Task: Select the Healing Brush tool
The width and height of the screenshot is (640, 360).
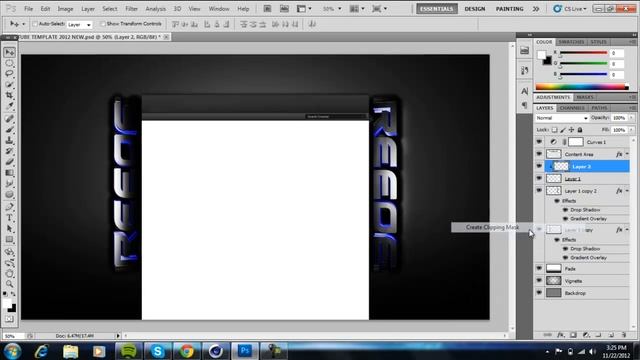Action: 9,119
